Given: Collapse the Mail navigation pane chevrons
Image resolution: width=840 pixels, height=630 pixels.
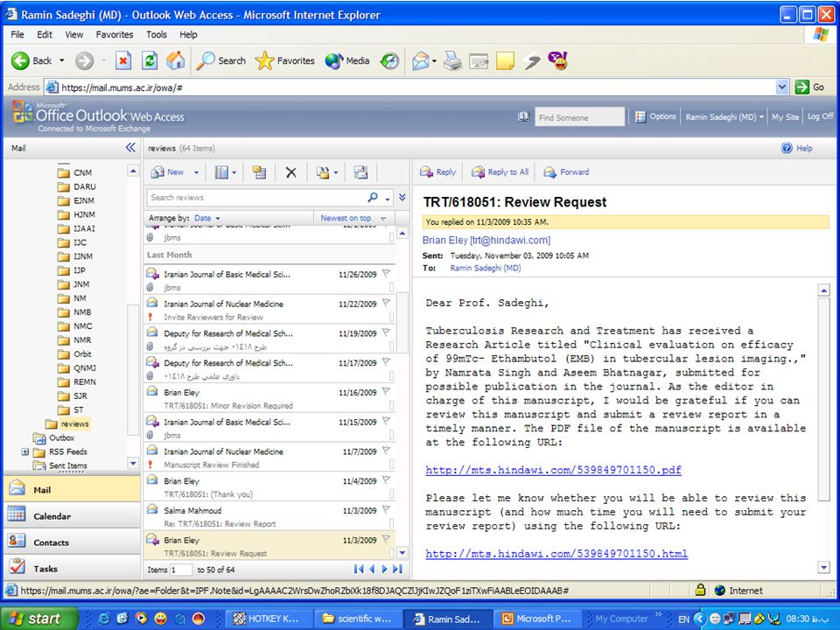Looking at the screenshot, I should 130,147.
